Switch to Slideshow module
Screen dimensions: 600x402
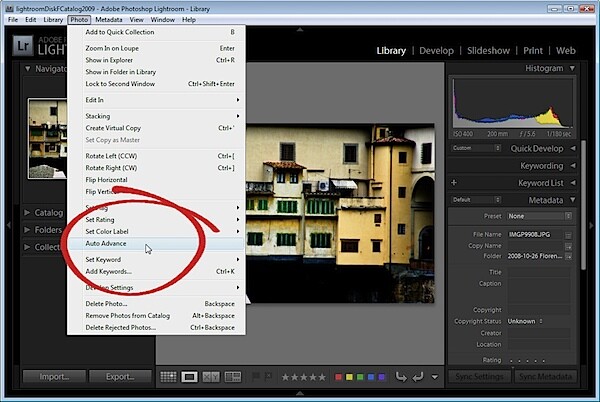488,50
